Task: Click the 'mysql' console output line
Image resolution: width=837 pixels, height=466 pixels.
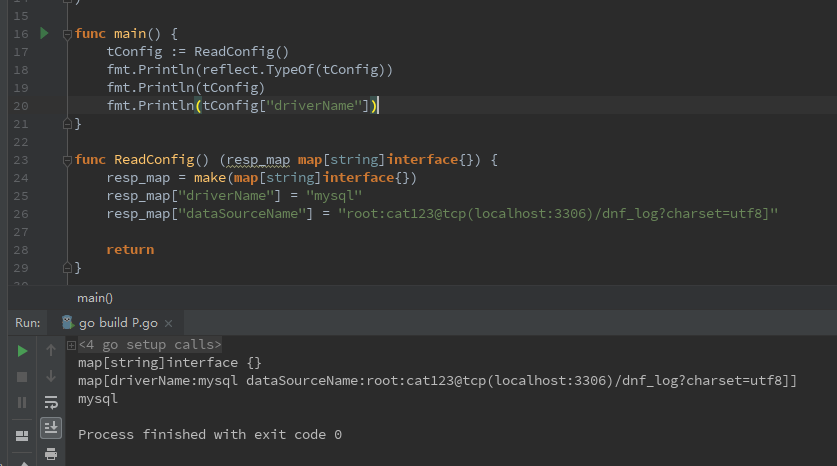Action: click(x=98, y=399)
